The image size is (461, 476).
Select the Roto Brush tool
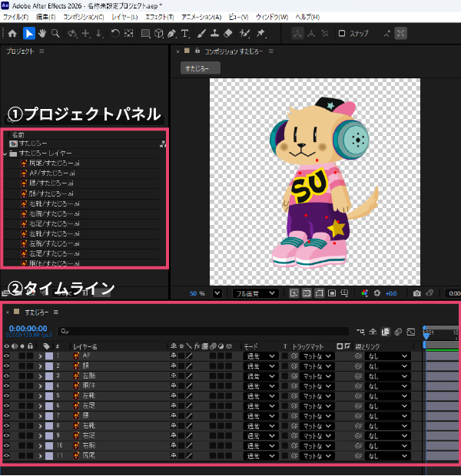pos(244,33)
